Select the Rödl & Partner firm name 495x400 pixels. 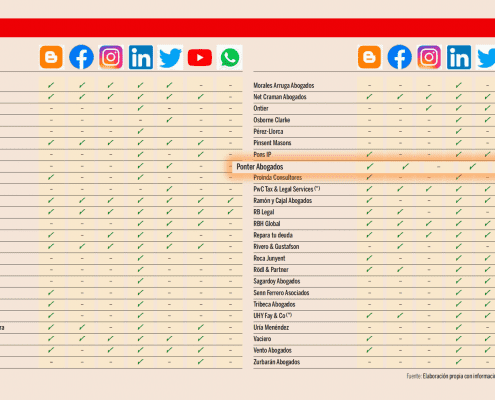(271, 269)
